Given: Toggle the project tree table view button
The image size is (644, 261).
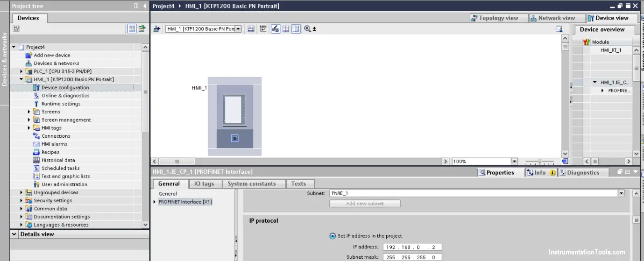Looking at the screenshot, I should (x=132, y=29).
